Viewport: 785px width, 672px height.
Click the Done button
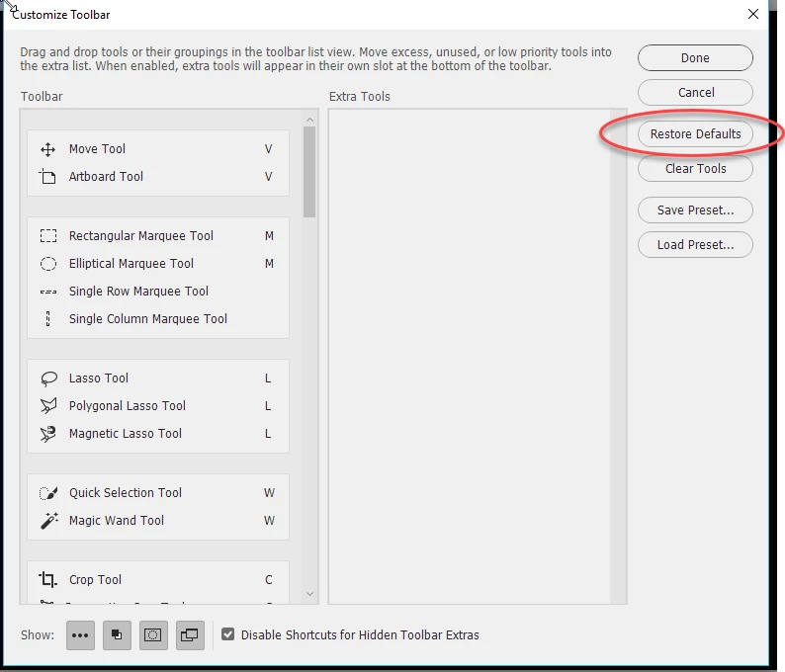tap(695, 58)
